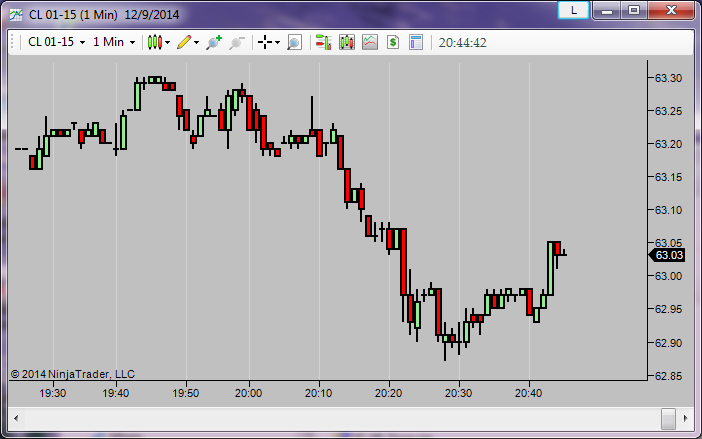
Task: Select the crosshair cursor icon
Action: (x=265, y=43)
